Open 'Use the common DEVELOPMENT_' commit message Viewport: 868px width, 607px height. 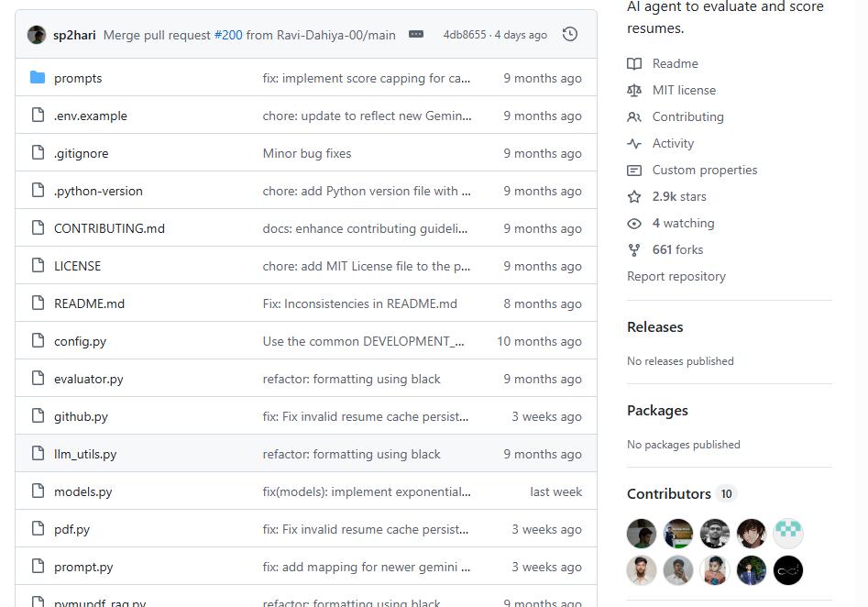[x=363, y=342]
